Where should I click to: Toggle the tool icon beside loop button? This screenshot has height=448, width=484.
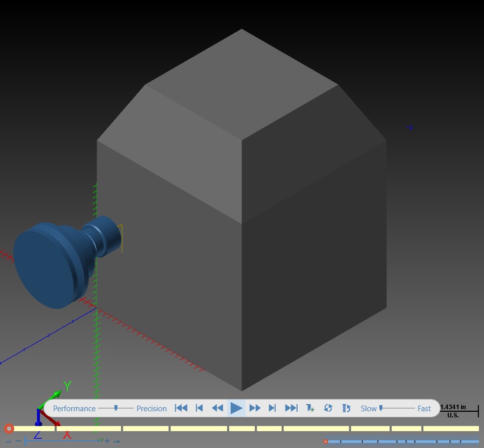346,408
